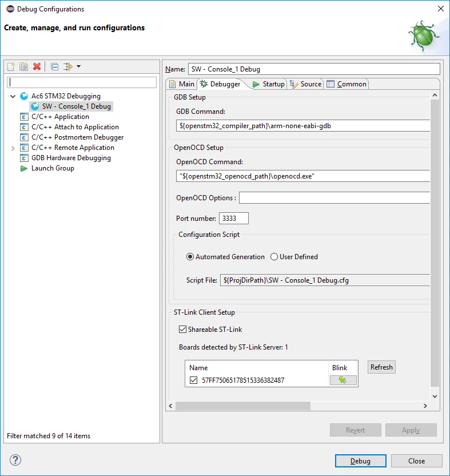Click the Launch Group green arrow icon
Viewport: 450px width, 476px height.
click(x=24, y=168)
